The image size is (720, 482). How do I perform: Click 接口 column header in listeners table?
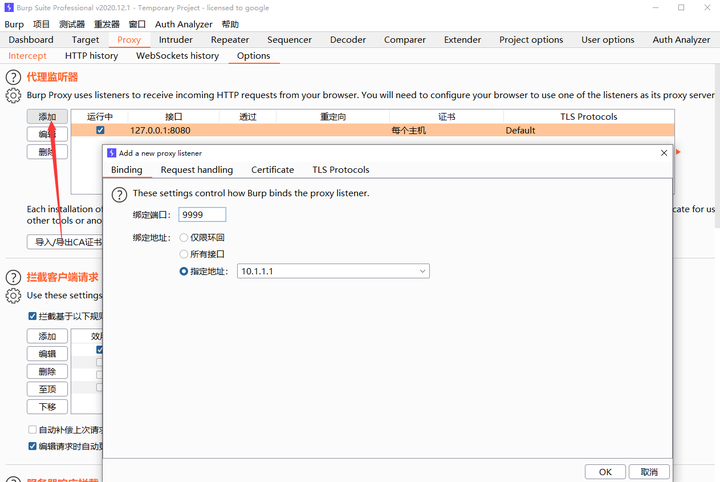click(x=174, y=117)
